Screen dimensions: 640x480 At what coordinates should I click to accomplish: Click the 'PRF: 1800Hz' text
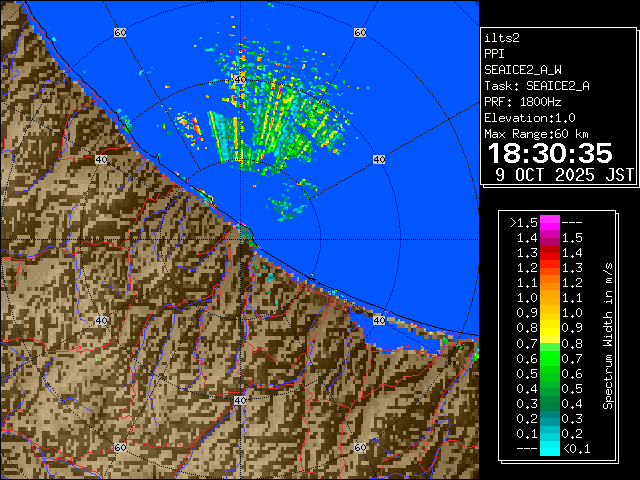point(524,102)
